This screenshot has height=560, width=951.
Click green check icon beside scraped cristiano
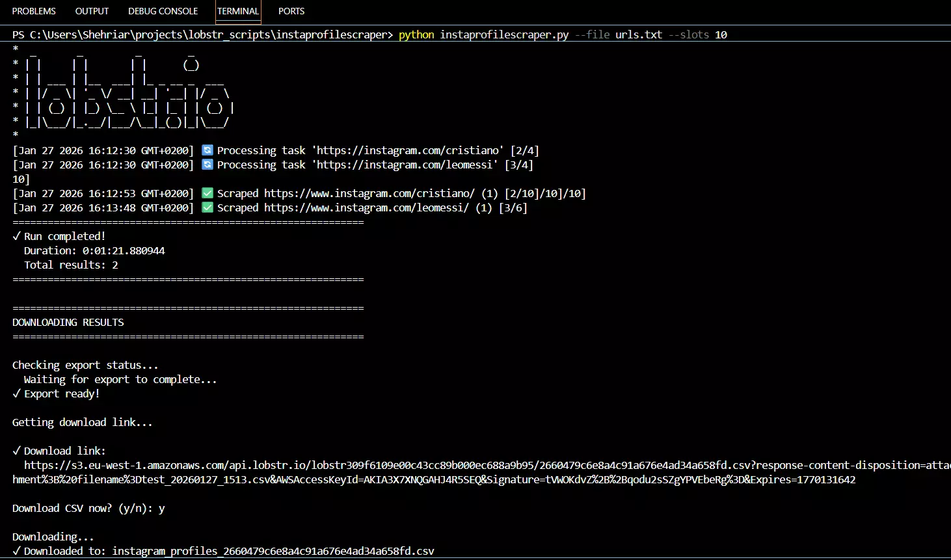click(207, 193)
